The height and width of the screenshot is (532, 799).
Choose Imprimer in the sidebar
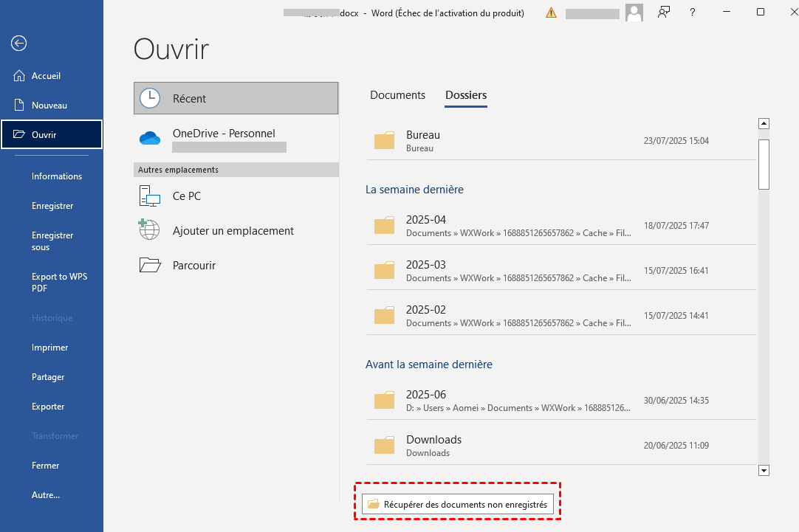[x=49, y=348]
